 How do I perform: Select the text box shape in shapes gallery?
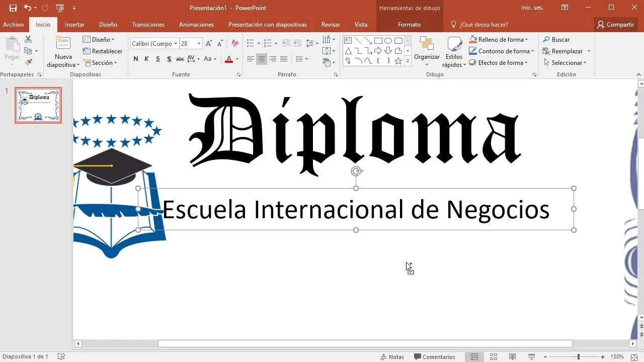point(348,41)
